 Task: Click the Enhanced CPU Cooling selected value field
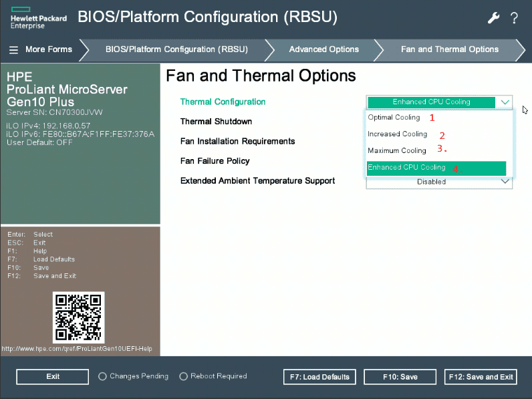tap(432, 102)
